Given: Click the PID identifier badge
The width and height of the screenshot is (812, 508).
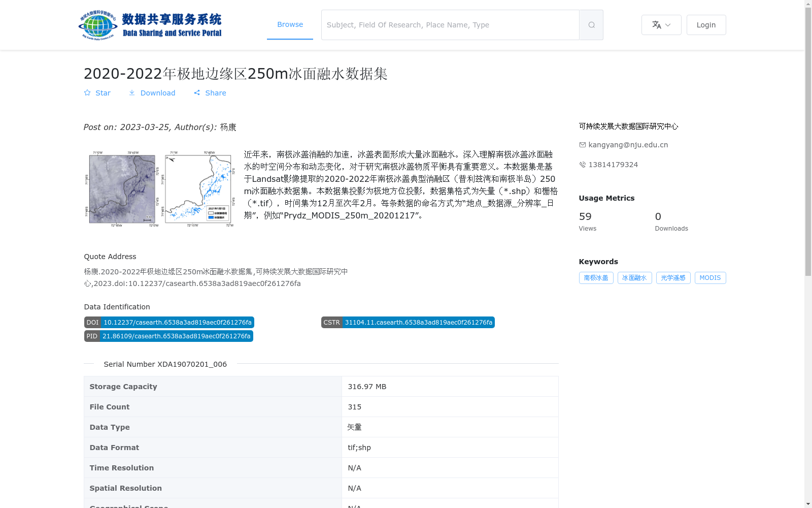Looking at the screenshot, I should point(168,336).
